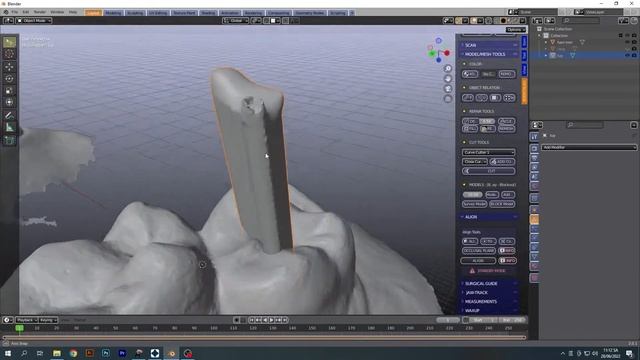Toggle show gizmo button in viewport header
The width and height of the screenshot is (640, 360).
[458, 20]
